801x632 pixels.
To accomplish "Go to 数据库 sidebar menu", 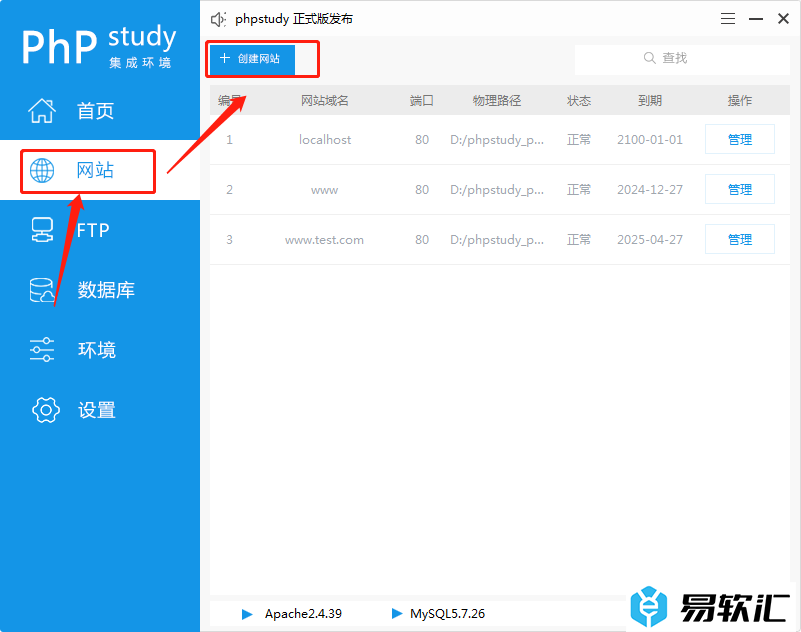I will click(100, 290).
